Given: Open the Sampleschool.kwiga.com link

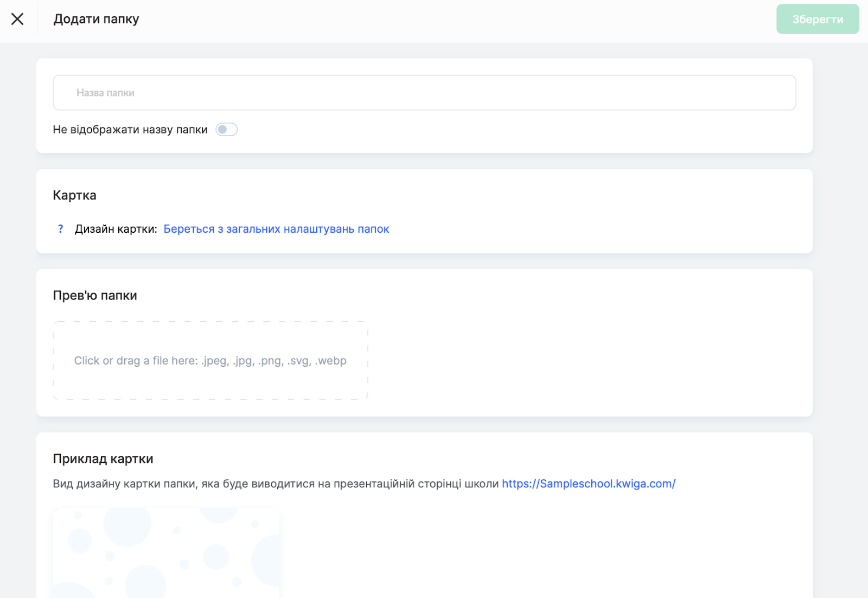Looking at the screenshot, I should (588, 484).
